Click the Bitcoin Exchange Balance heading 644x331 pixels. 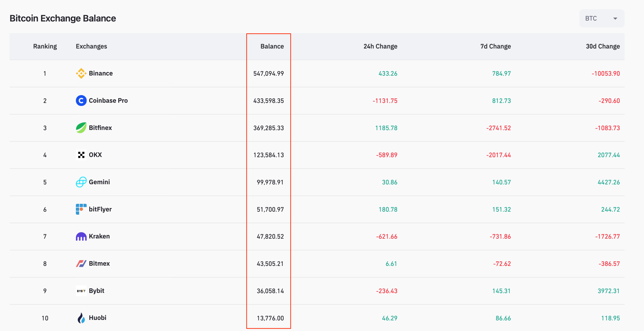pyautogui.click(x=63, y=18)
